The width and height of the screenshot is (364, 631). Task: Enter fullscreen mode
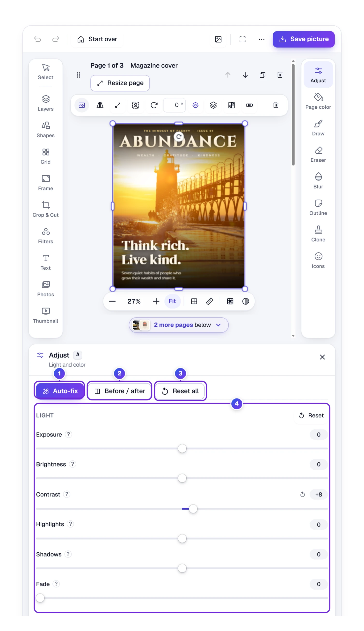242,39
